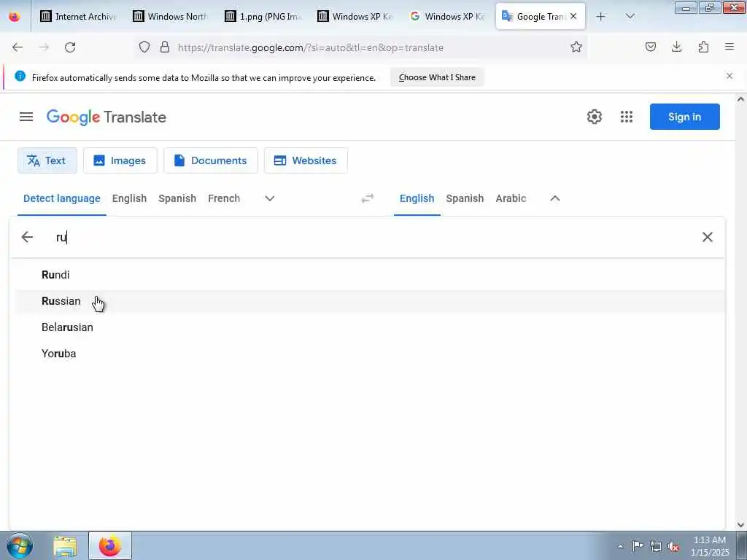Switch to the Windows North tab
Viewport: 747px width, 560px height.
coord(170,16)
